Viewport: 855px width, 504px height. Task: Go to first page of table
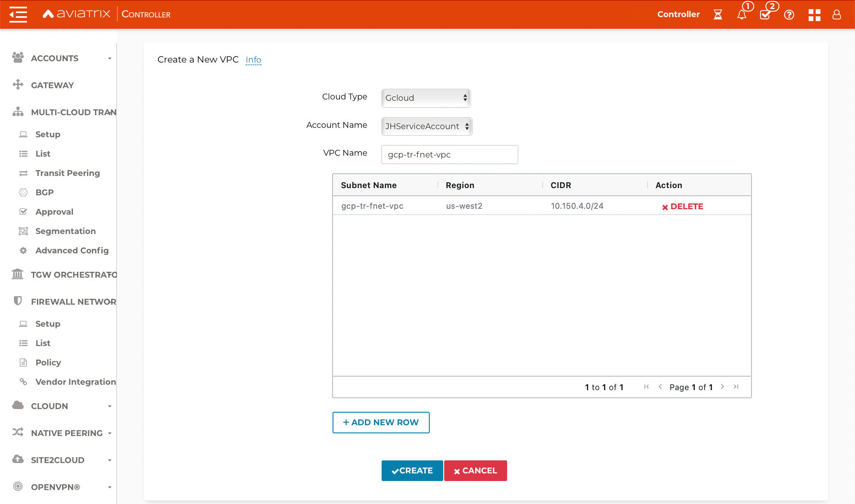pos(647,387)
